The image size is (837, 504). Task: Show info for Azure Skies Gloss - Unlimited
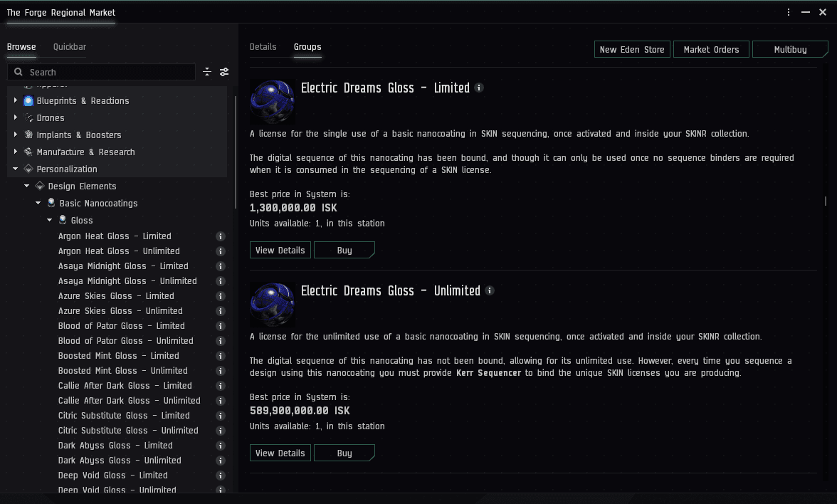(221, 311)
